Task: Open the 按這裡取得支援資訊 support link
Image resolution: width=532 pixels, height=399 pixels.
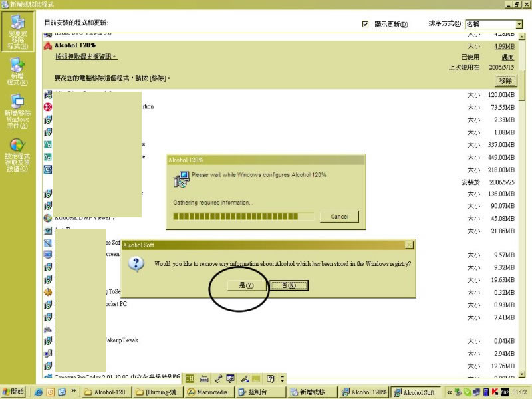Action: coord(86,57)
